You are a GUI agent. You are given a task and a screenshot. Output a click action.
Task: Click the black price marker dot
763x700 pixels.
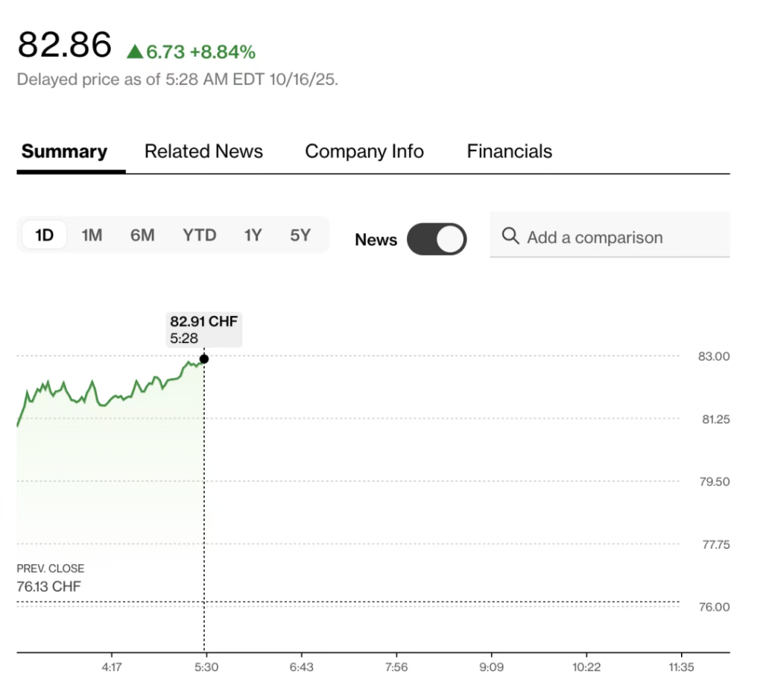coord(204,359)
